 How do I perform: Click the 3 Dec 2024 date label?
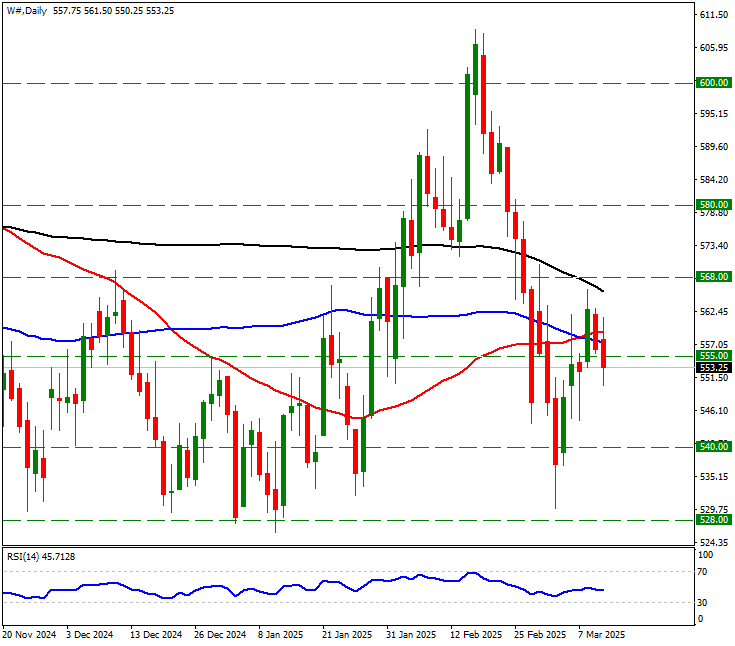click(90, 635)
